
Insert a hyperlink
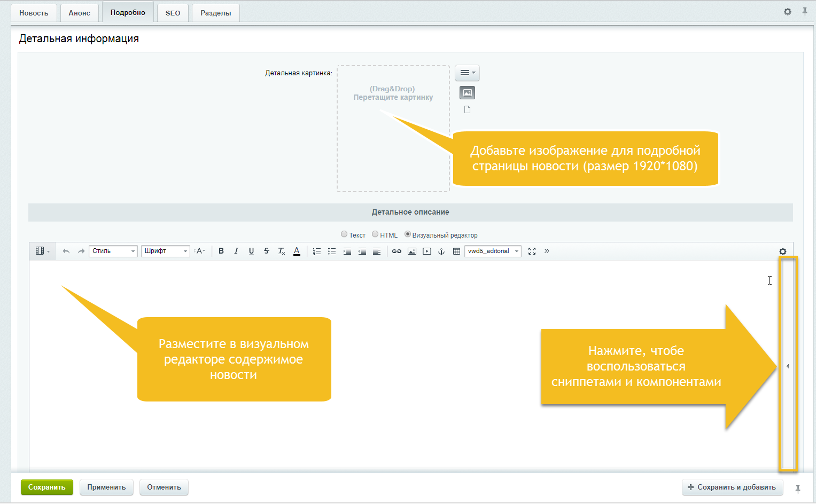397,251
